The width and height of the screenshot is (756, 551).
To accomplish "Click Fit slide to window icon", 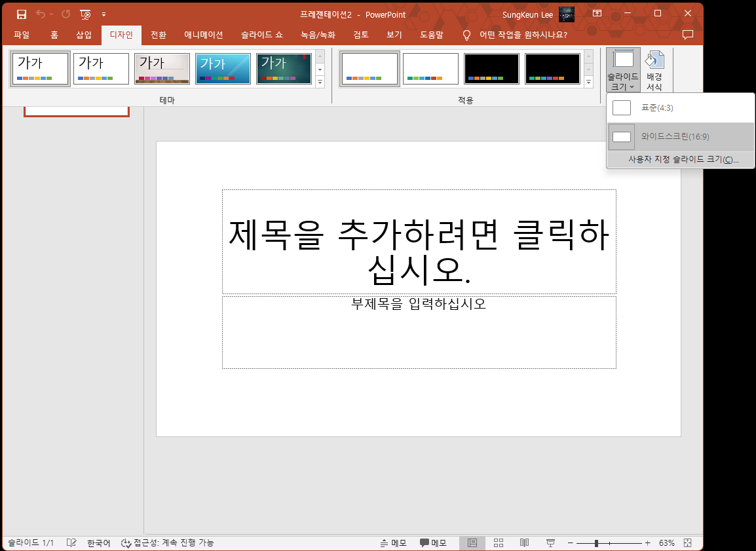I will coord(688,542).
